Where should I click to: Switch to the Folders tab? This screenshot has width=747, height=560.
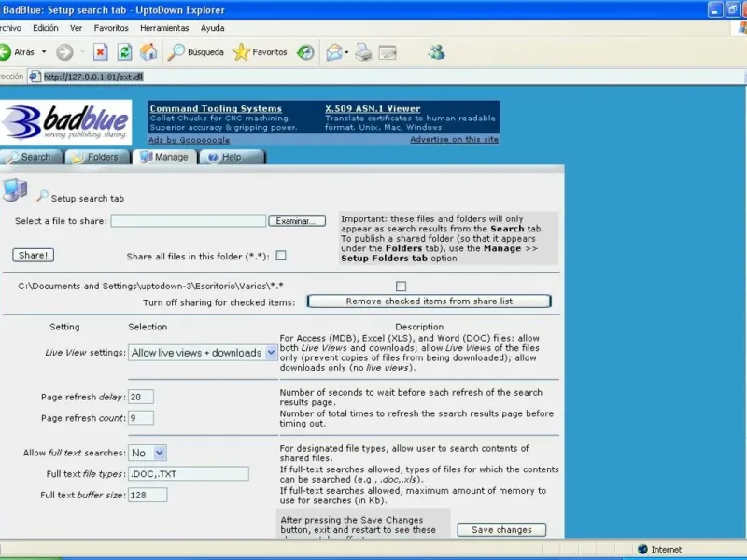click(x=98, y=157)
